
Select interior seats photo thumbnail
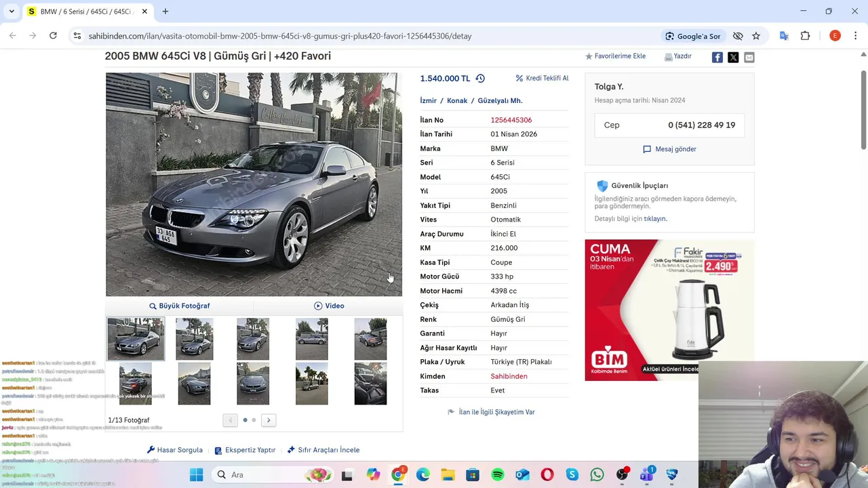(370, 384)
